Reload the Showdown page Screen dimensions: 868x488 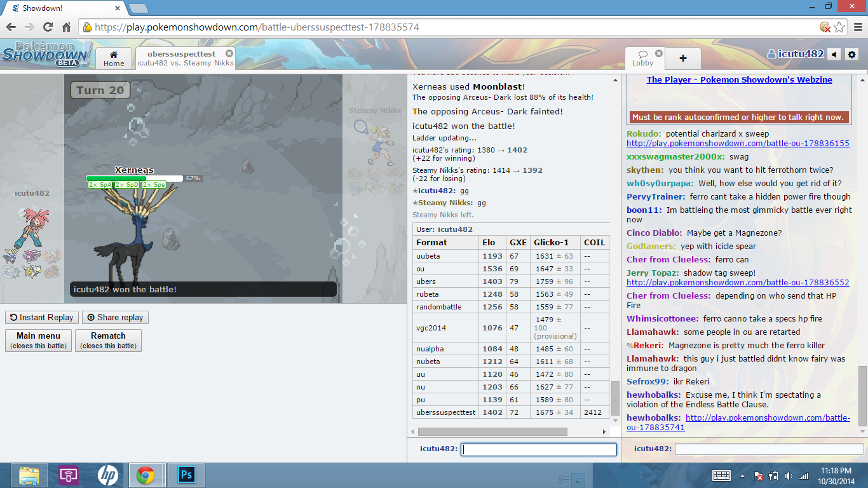(x=48, y=27)
